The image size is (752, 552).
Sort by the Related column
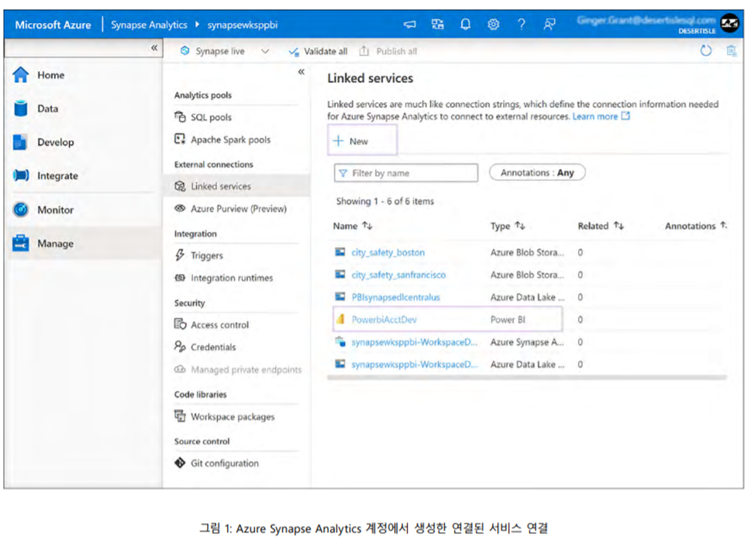tap(600, 226)
